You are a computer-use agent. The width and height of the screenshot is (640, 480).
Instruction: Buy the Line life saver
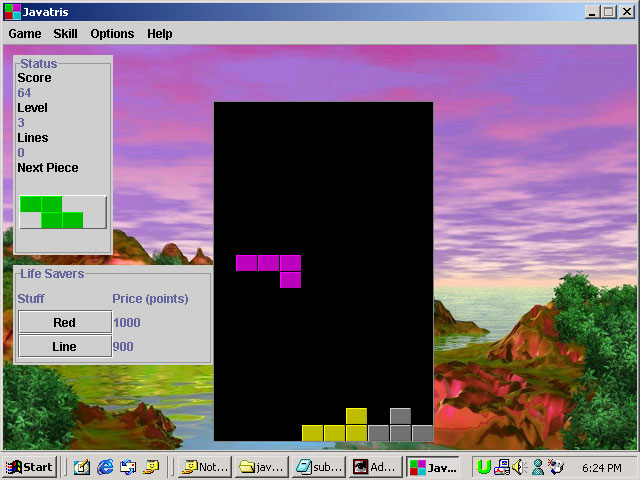click(65, 346)
